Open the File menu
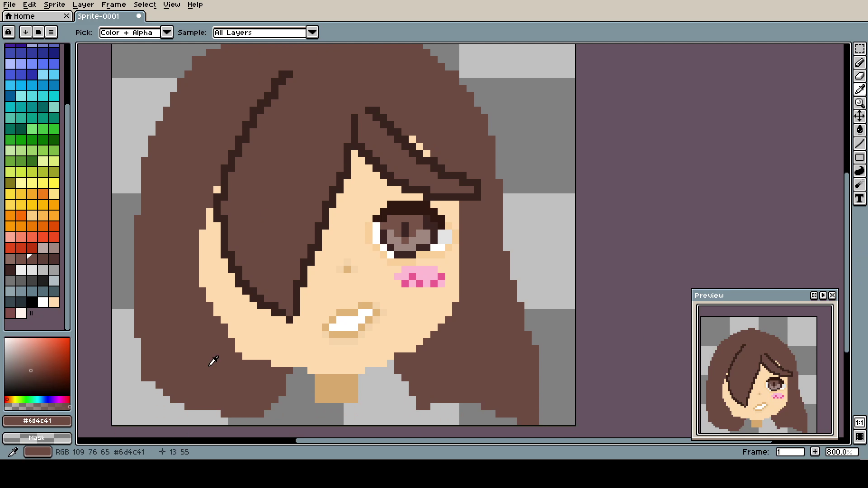The image size is (868, 488). (x=9, y=5)
